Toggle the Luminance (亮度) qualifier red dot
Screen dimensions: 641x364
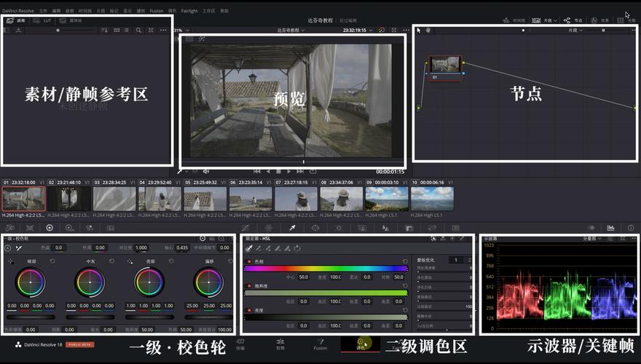(x=249, y=310)
